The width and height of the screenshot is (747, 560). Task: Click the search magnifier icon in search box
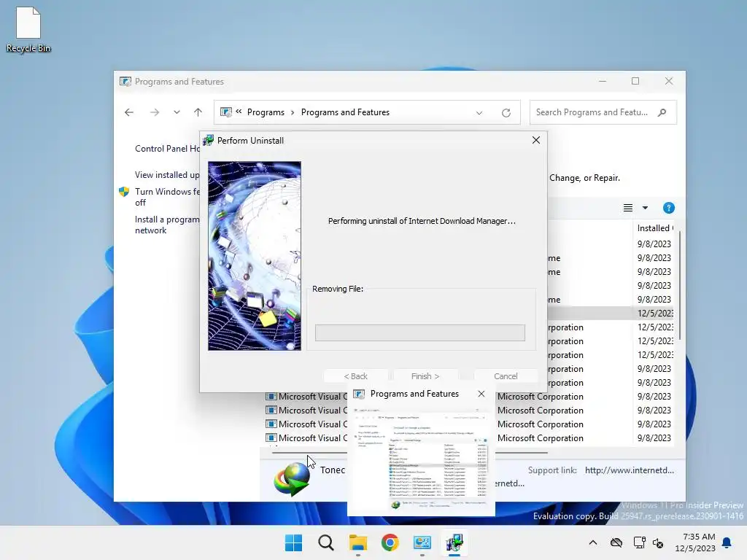(x=662, y=112)
